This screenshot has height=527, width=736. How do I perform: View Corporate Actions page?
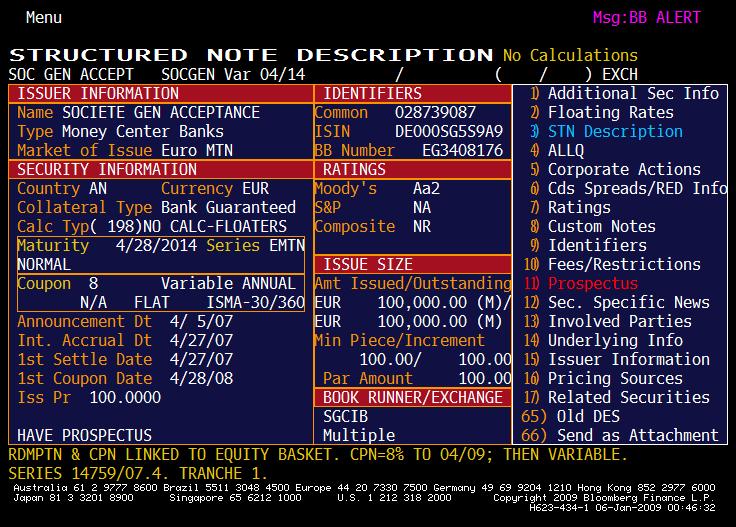pyautogui.click(x=615, y=169)
